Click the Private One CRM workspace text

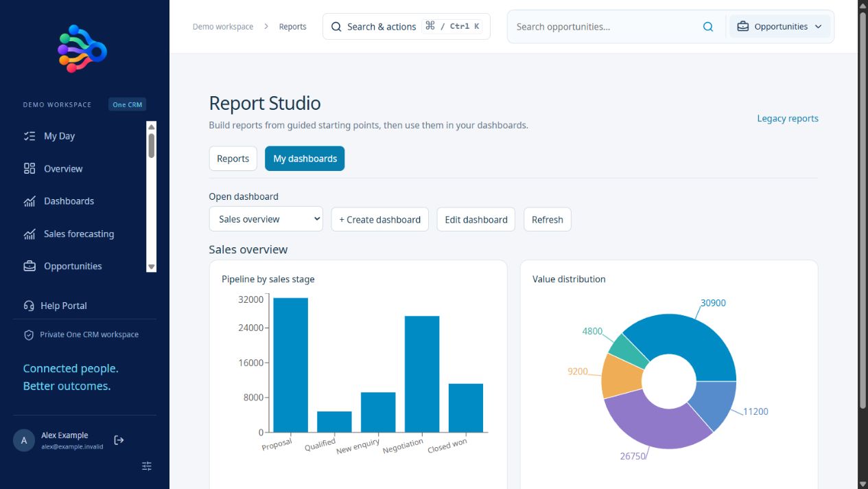(89, 334)
